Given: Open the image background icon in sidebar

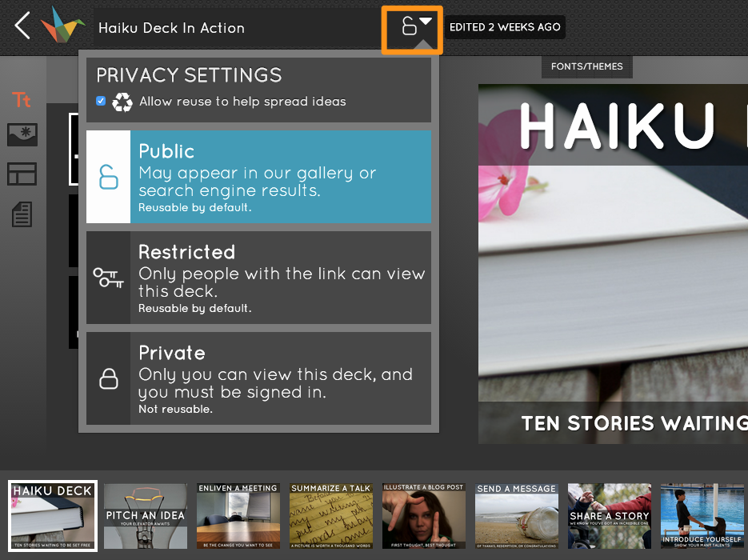Looking at the screenshot, I should pos(22,135).
